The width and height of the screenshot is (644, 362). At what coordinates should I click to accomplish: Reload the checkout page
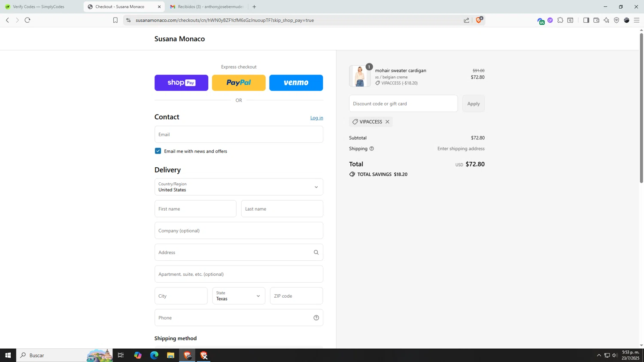coord(27,20)
